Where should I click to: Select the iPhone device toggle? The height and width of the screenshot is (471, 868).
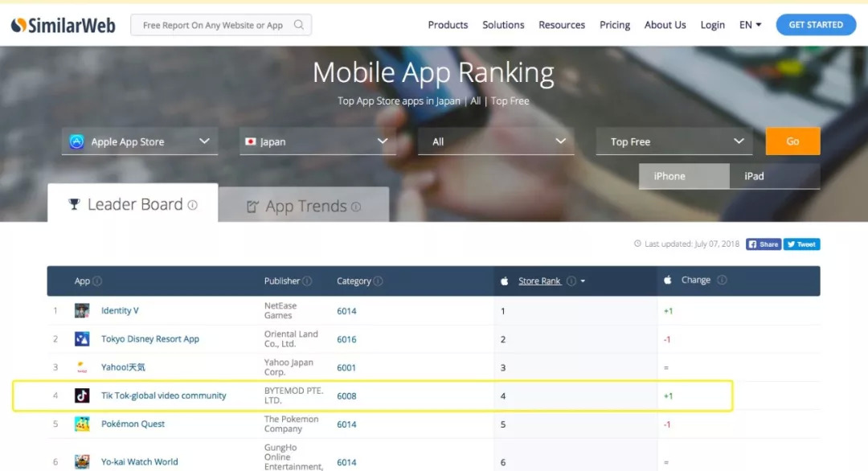(684, 176)
